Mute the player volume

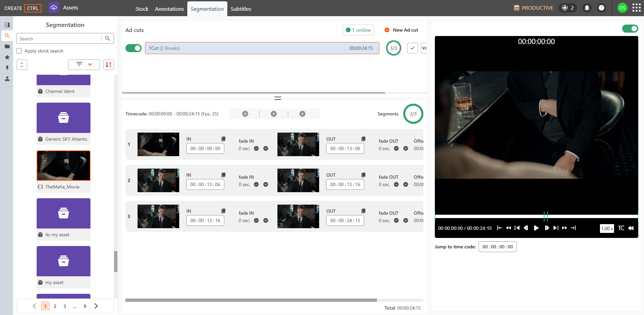(631, 228)
